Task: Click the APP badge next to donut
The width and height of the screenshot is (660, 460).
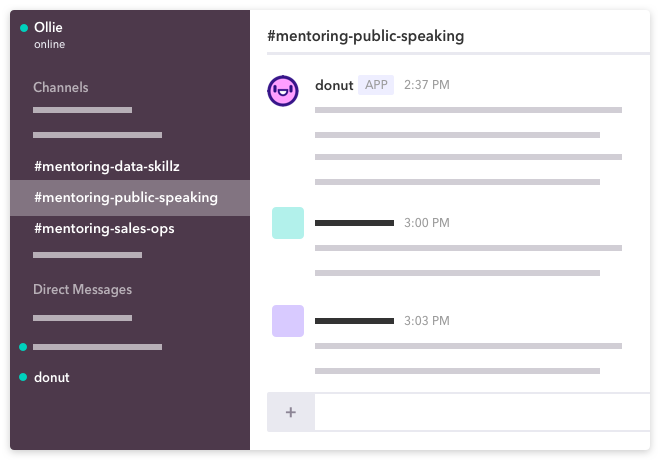Action: (x=376, y=85)
